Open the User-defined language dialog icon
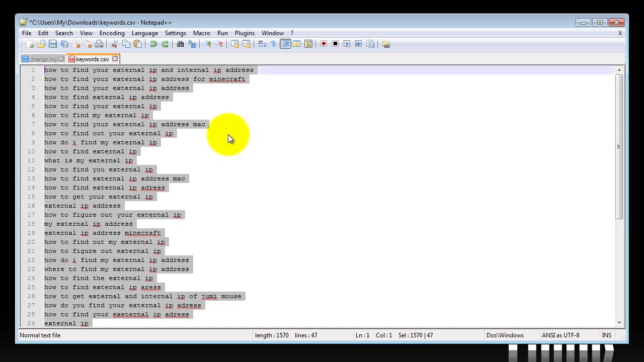This screenshot has height=362, width=644. click(297, 44)
